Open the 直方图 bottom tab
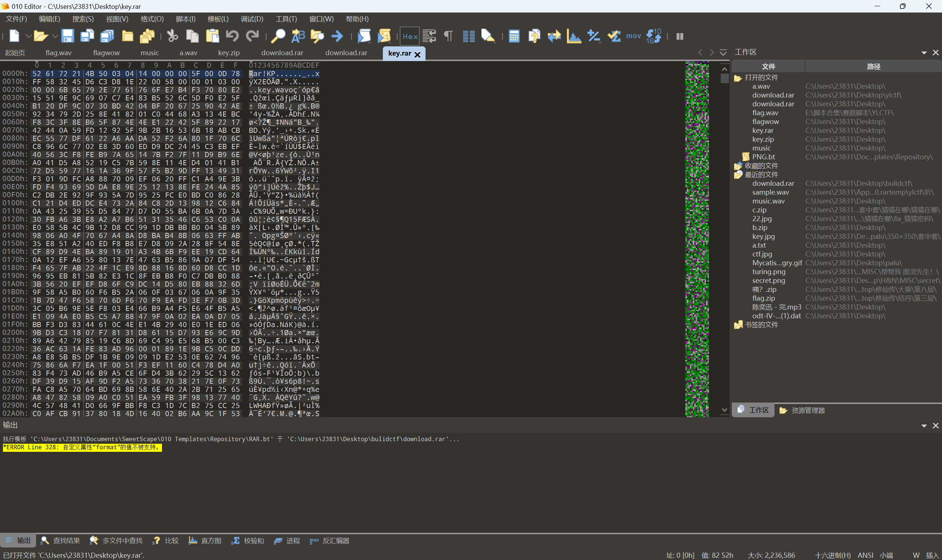Viewport: 942px width, 560px height. point(205,541)
